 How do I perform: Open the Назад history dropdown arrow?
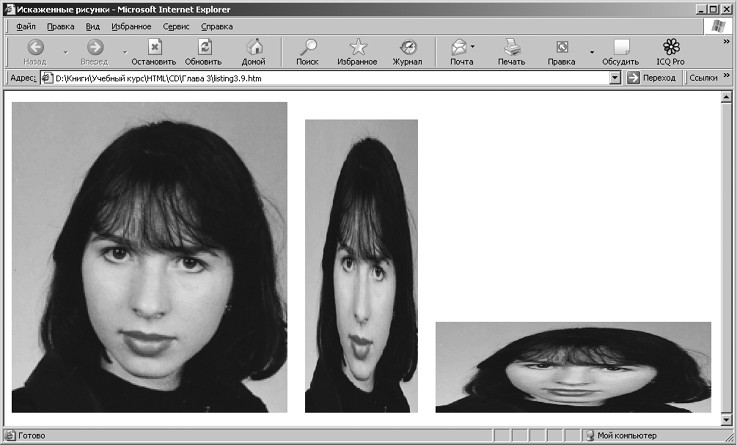pos(66,51)
